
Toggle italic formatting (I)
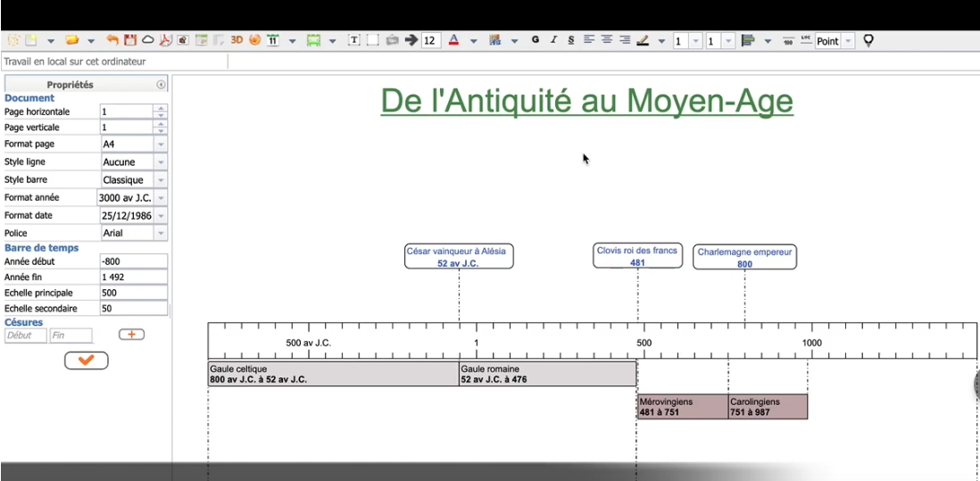(x=553, y=40)
